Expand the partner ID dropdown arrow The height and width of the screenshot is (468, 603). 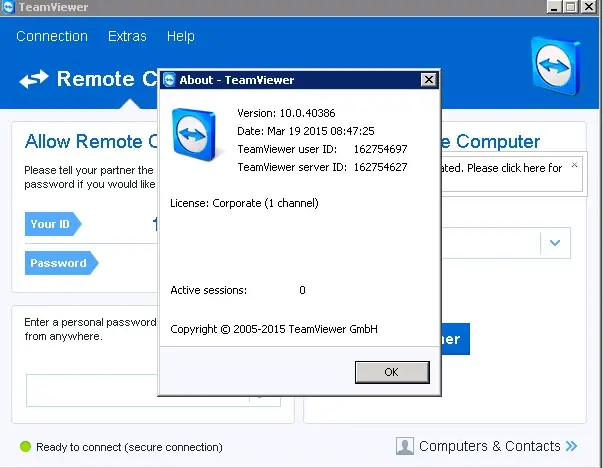click(555, 243)
